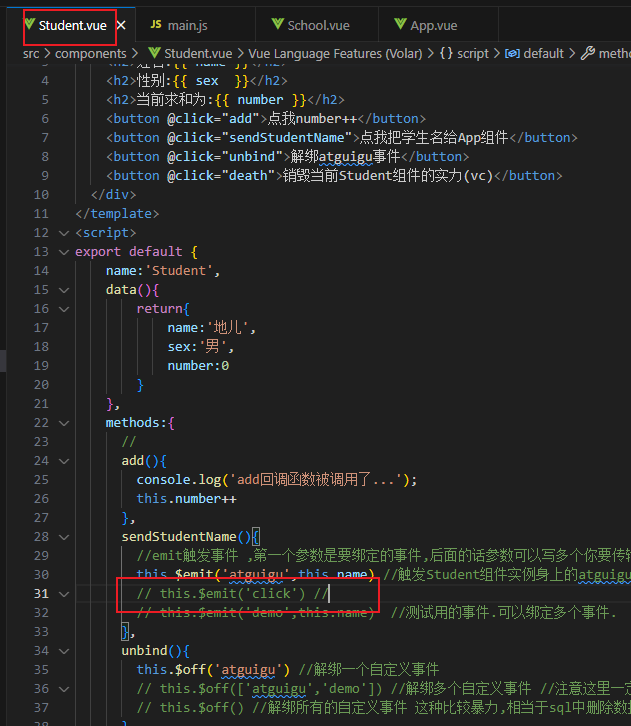Click line number 31 in gutter

point(41,594)
